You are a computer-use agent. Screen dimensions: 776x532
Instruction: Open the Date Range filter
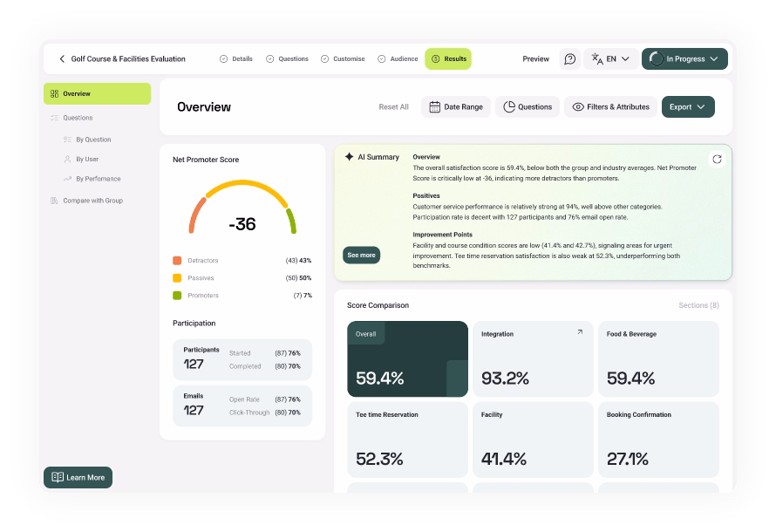tap(456, 107)
